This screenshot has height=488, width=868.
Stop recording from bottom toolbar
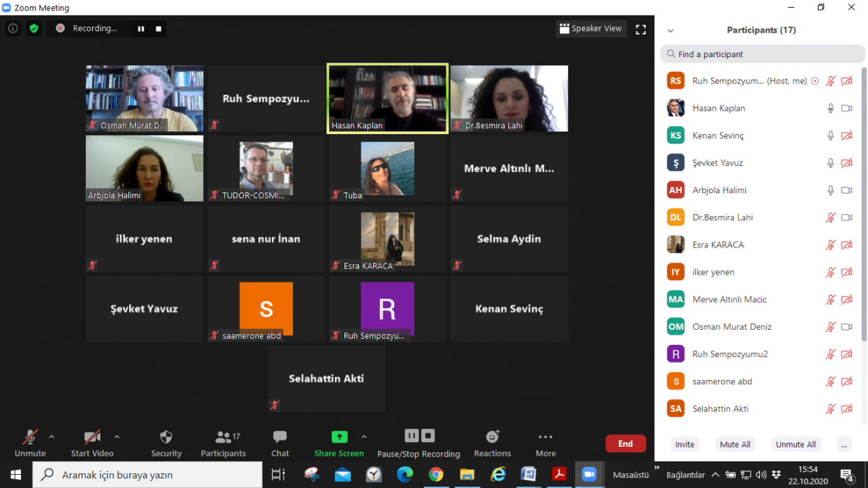[x=428, y=436]
